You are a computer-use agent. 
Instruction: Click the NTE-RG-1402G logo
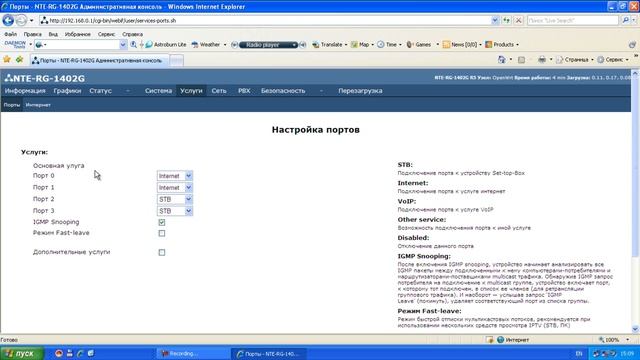coord(45,78)
